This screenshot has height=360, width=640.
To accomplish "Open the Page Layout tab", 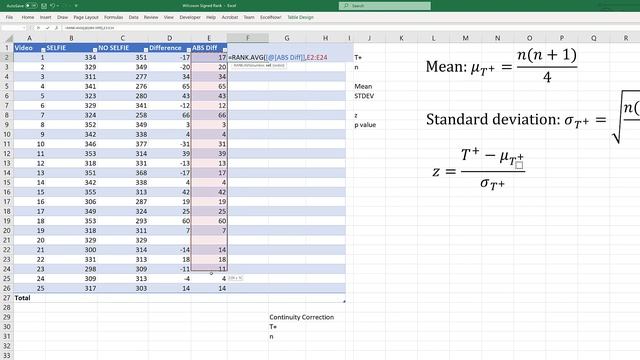I will click(x=86, y=17).
